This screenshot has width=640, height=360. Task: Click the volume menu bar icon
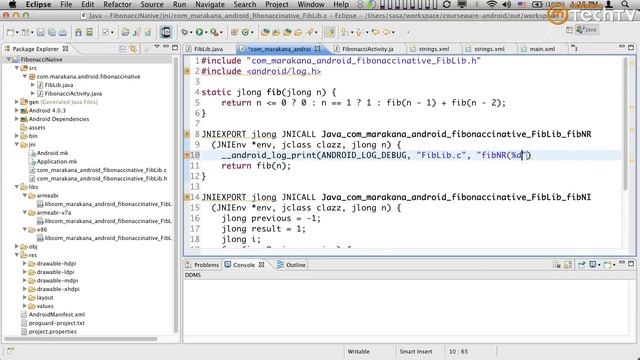[507, 4]
